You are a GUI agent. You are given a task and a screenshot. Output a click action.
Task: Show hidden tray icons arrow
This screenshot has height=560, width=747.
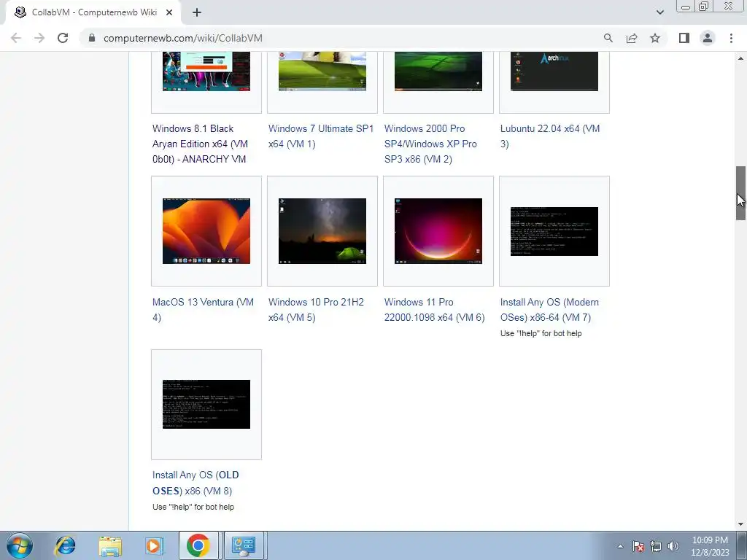point(620,546)
